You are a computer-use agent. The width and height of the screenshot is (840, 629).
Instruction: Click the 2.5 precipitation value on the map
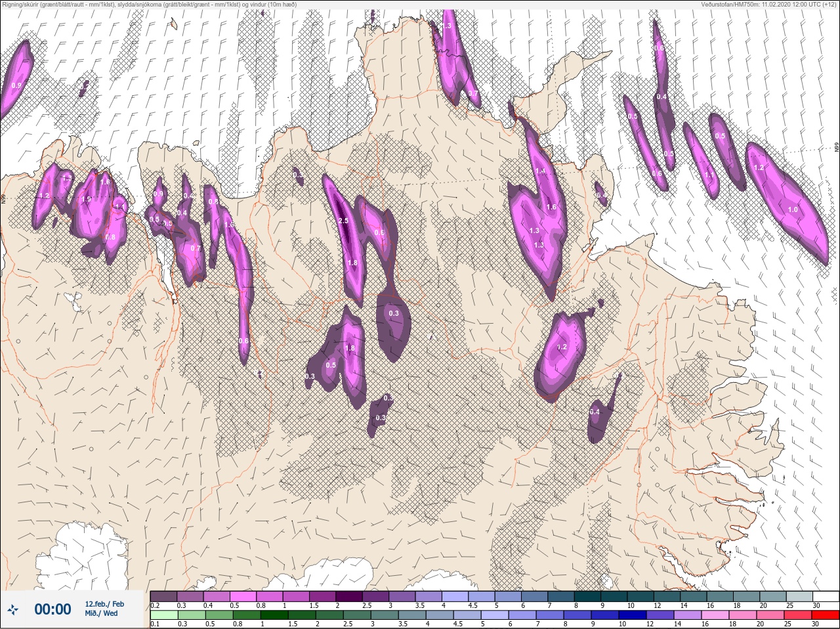coord(343,221)
